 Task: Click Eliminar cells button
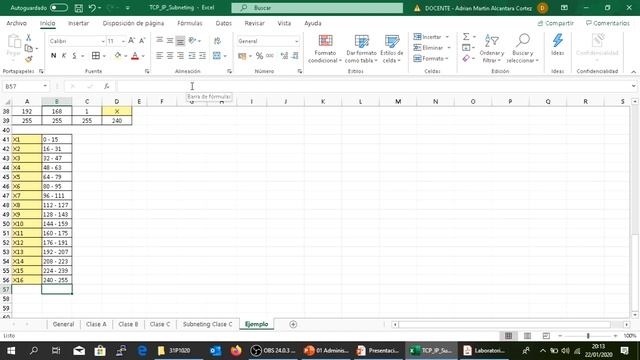pyautogui.click(x=429, y=48)
